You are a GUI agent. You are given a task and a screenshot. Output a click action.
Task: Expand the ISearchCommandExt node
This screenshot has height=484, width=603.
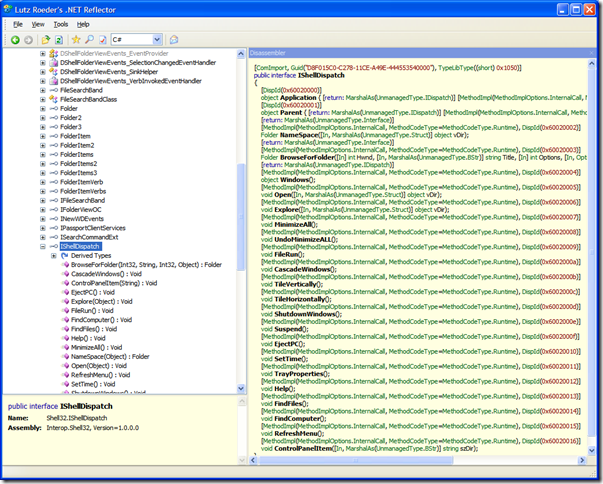tap(43, 237)
